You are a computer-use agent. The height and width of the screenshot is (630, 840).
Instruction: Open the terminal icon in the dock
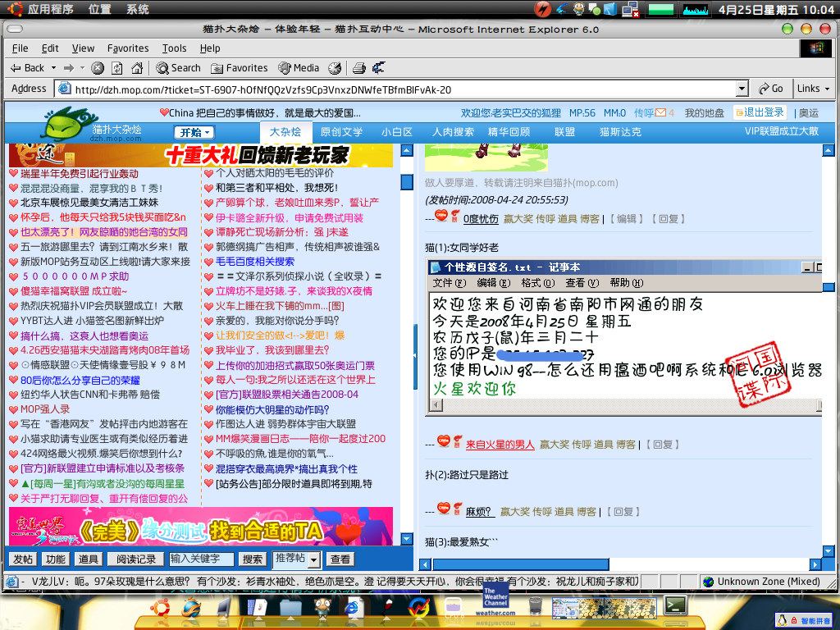click(x=675, y=605)
